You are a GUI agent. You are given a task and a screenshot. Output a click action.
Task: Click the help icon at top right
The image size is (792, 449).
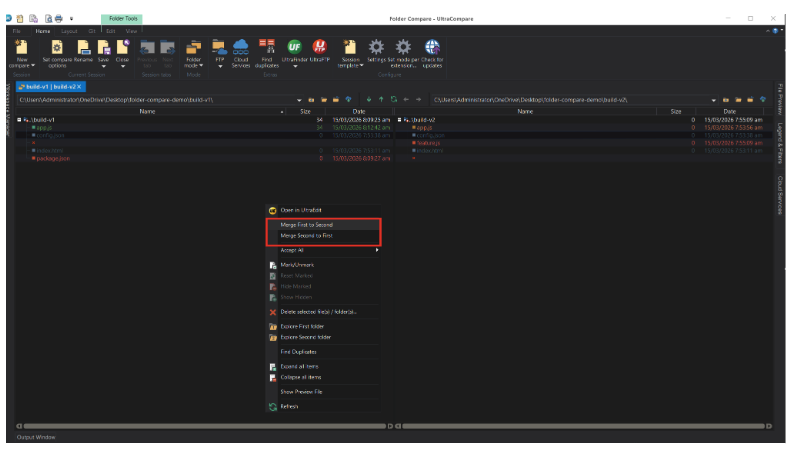(775, 31)
